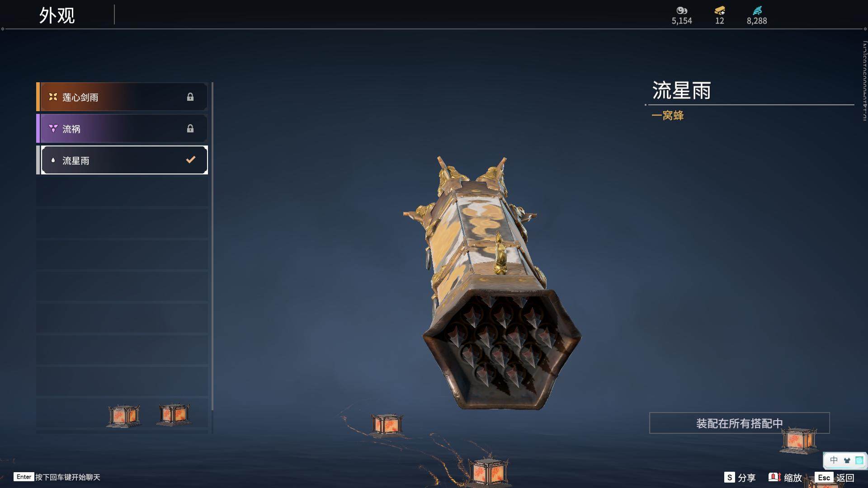Click the teal icon in IME toolbar
The width and height of the screenshot is (868, 488).
click(x=859, y=460)
